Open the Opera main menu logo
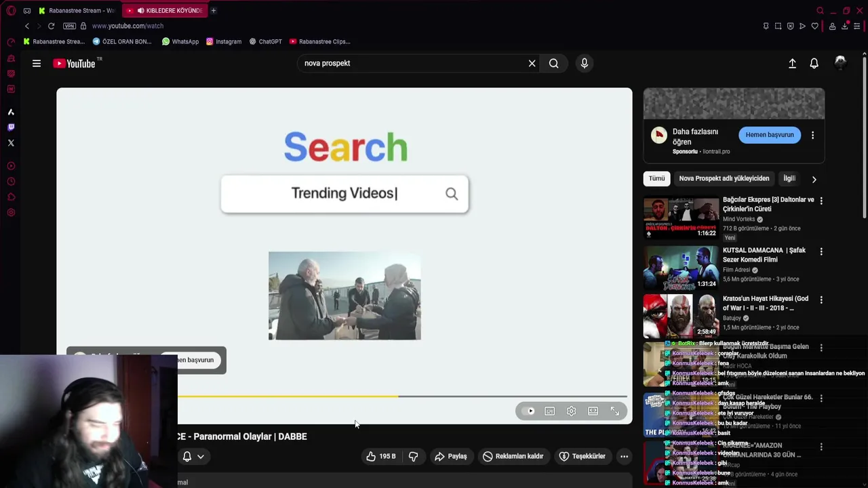Screen dimensions: 868x488 (x=11, y=11)
